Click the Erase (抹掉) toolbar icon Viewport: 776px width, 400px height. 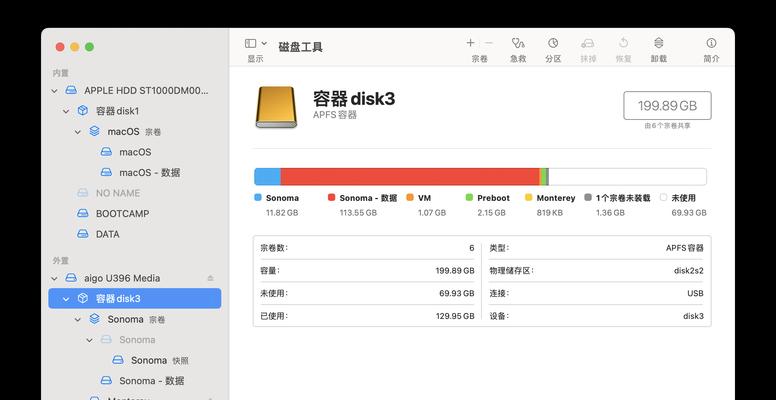587,43
